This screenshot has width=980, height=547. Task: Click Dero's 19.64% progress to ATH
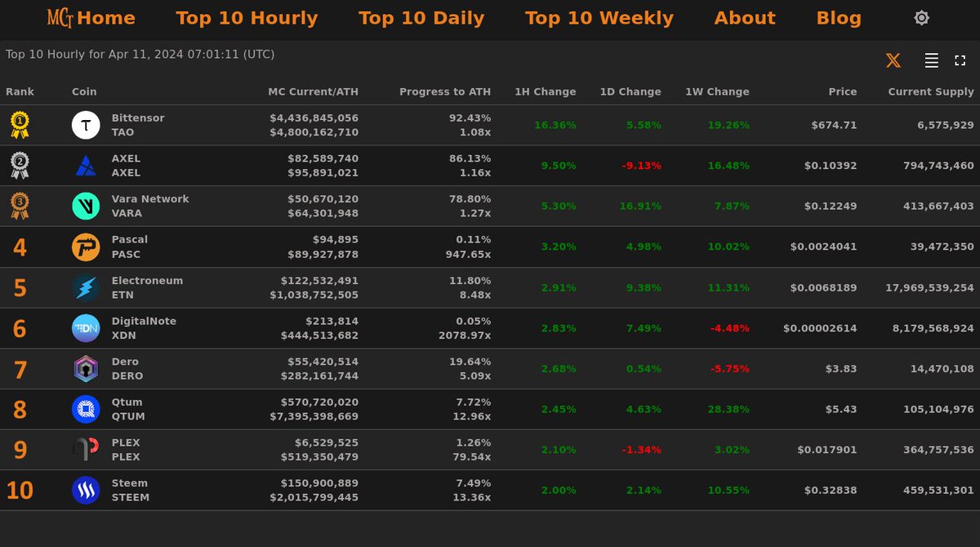pos(470,361)
